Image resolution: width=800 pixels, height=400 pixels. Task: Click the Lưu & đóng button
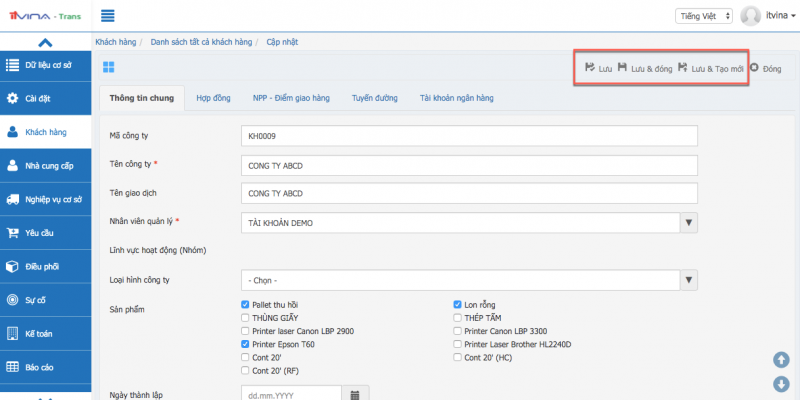[x=644, y=68]
